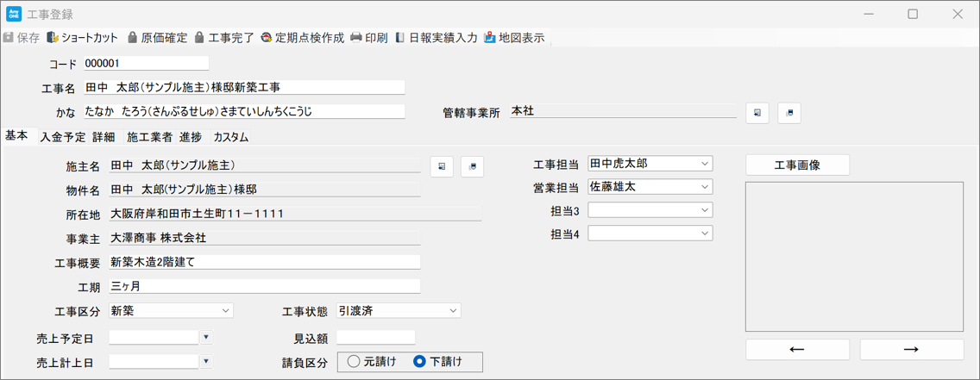980x380 pixels.
Task: Click the 工事画像 button
Action: pos(797,165)
